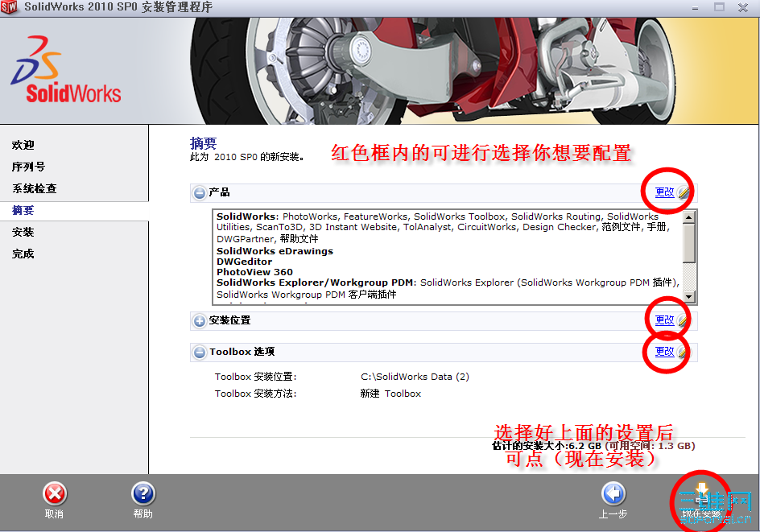Click SolidWorks eDrawings in product list

point(275,251)
